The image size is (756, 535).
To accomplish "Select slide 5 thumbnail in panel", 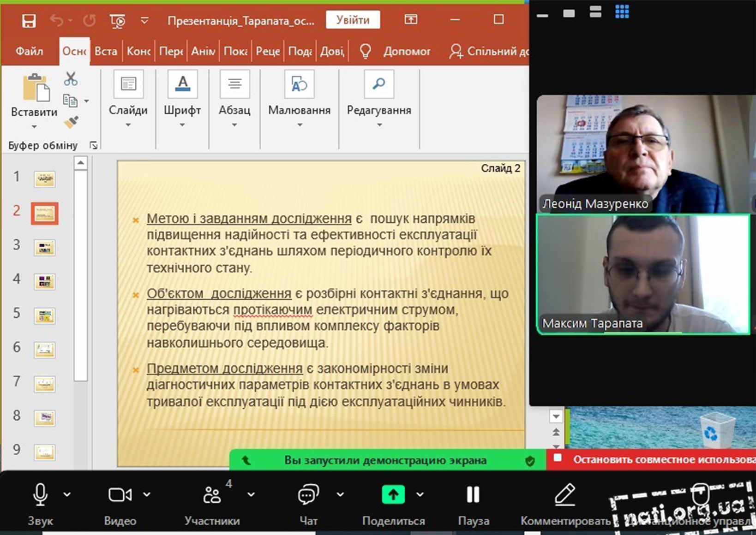I will tap(45, 316).
